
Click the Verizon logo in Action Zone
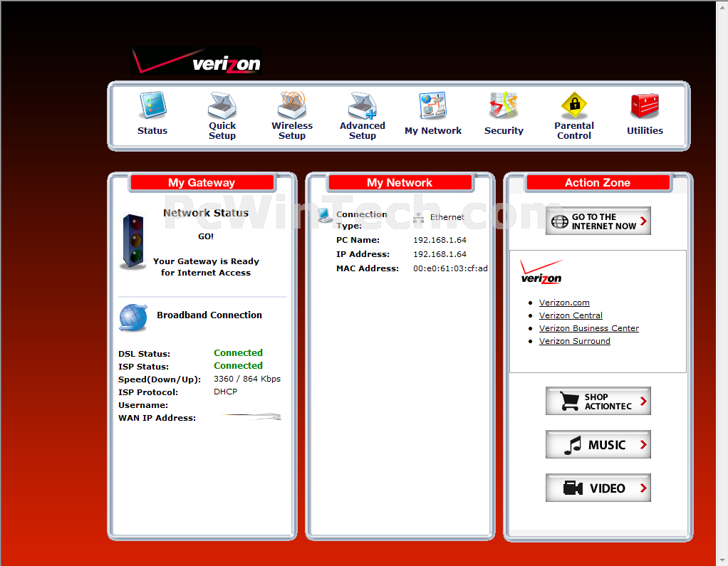(x=541, y=272)
